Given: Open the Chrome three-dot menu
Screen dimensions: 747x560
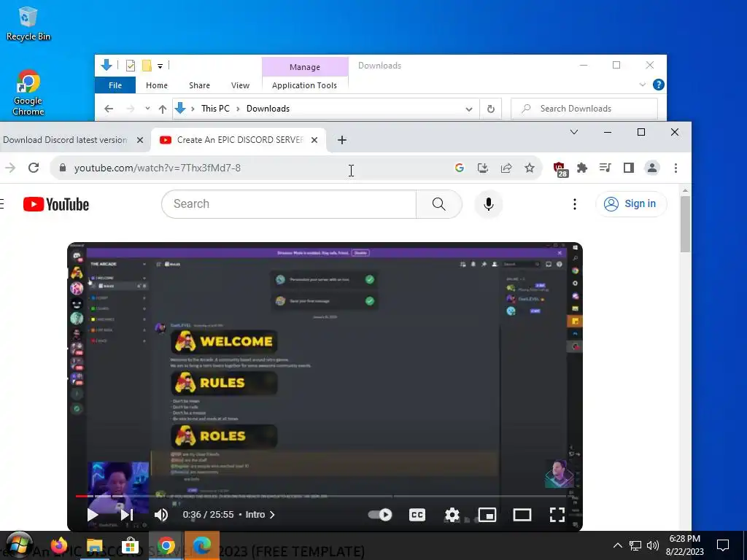Looking at the screenshot, I should coord(676,168).
